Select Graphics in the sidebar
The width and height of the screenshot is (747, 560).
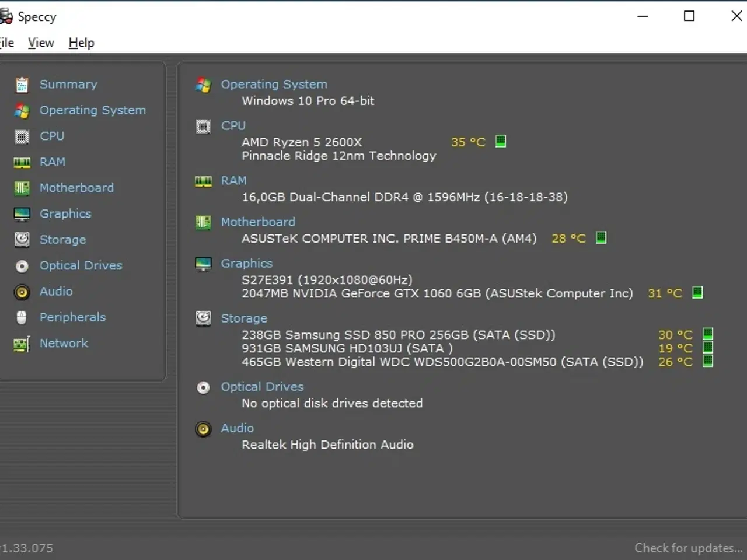[x=65, y=213]
